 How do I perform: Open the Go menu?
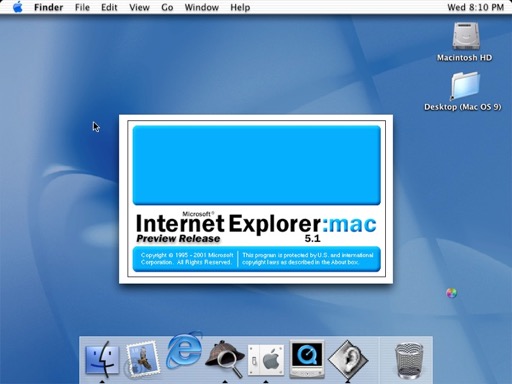click(x=167, y=7)
